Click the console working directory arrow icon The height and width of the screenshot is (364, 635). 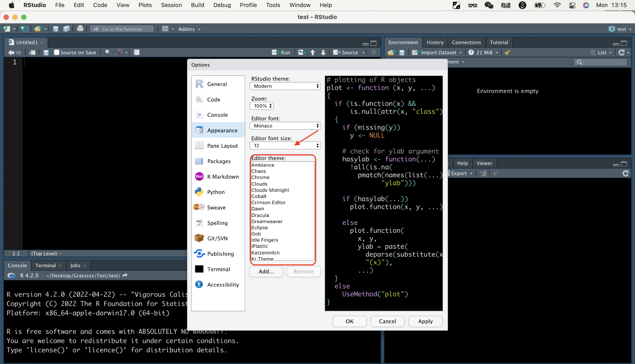[125, 275]
